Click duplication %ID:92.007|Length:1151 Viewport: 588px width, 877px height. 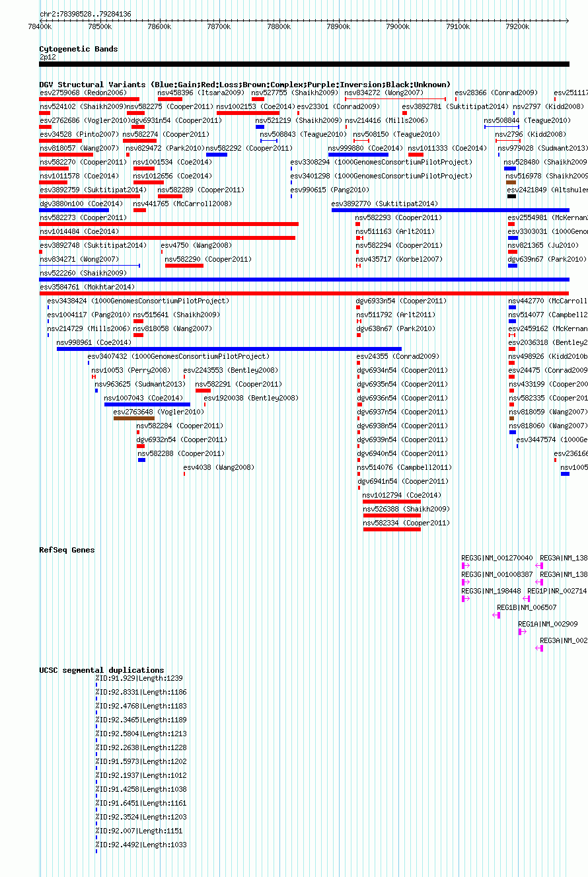pos(139,831)
